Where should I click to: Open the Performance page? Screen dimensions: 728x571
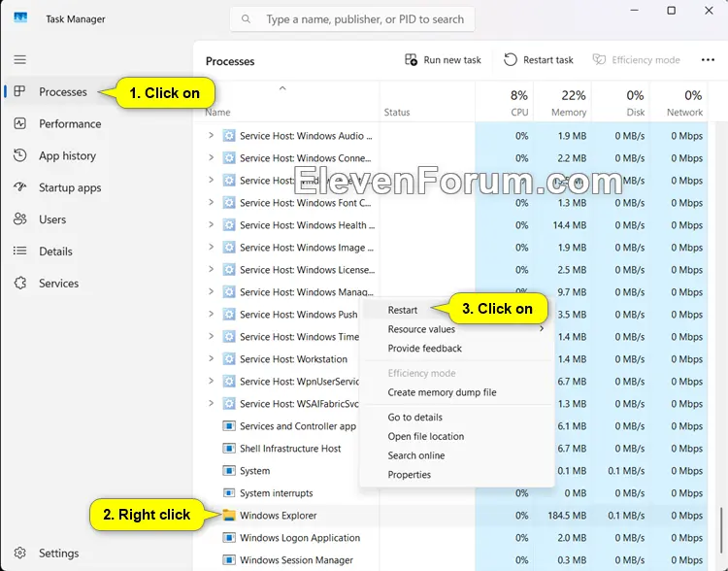tap(70, 123)
